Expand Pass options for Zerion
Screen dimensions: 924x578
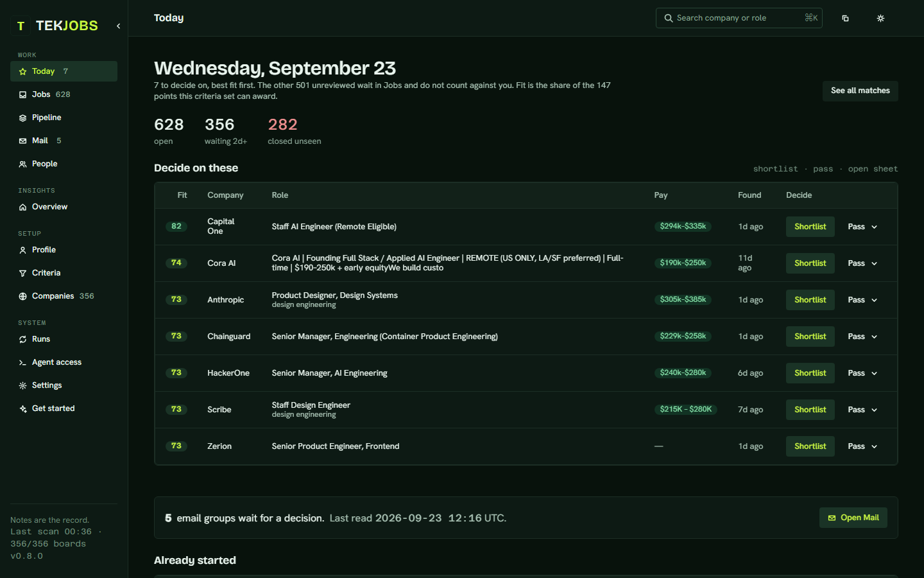[874, 446]
